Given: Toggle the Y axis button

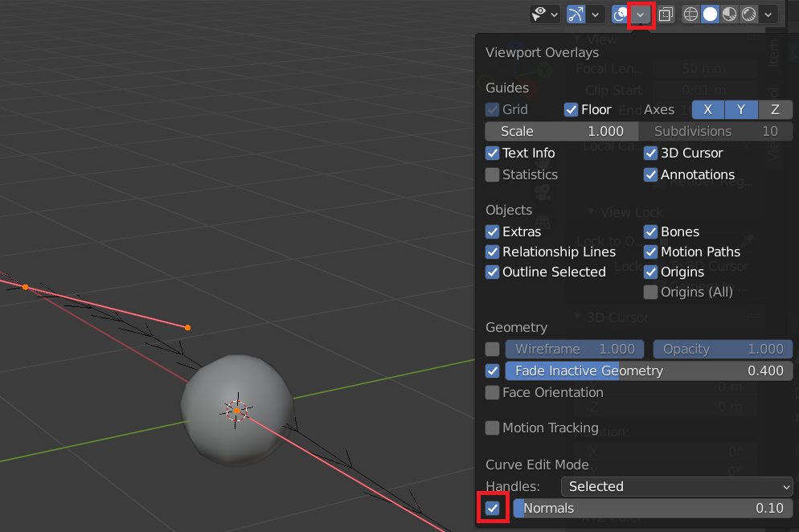Looking at the screenshot, I should 741,109.
